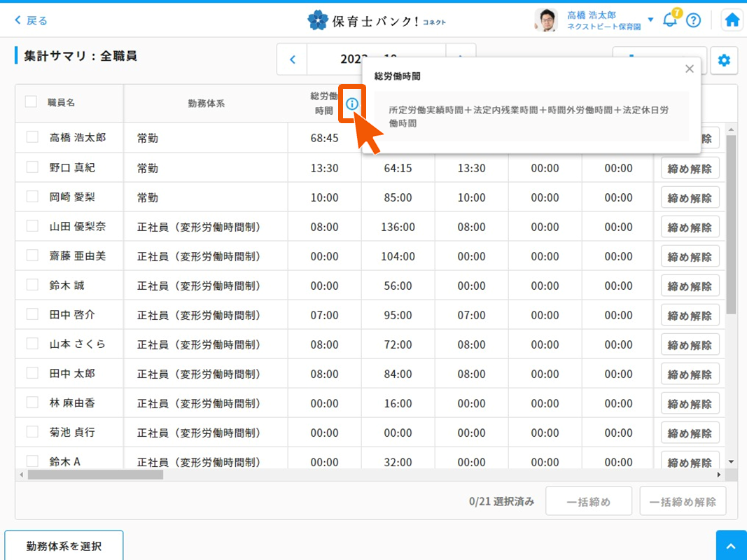Click the 職員名 column header

coord(61,102)
